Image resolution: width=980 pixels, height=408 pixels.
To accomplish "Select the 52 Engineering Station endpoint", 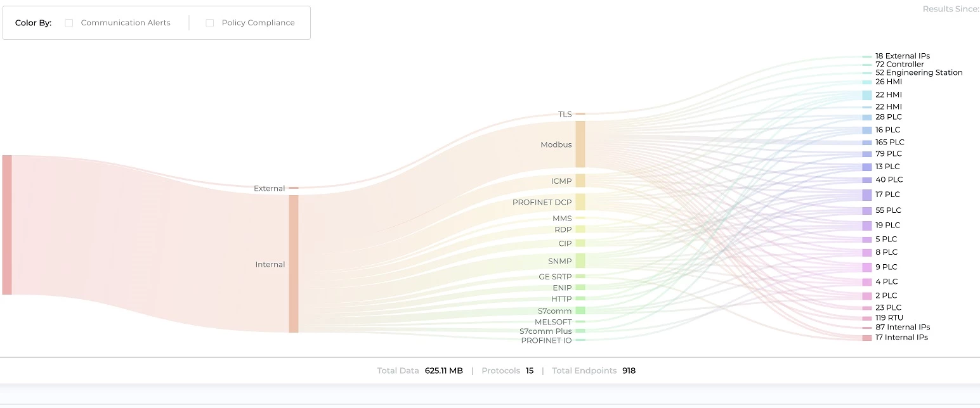I will [918, 73].
